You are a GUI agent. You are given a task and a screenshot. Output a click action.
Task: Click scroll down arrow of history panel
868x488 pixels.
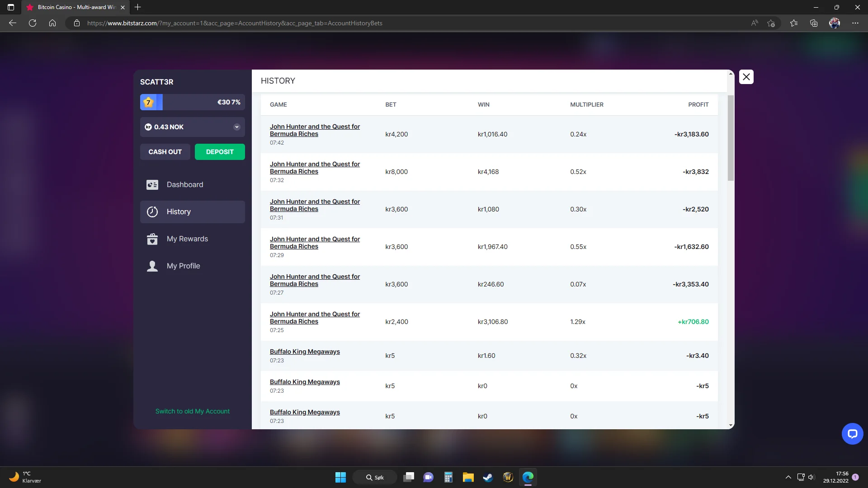pyautogui.click(x=731, y=426)
